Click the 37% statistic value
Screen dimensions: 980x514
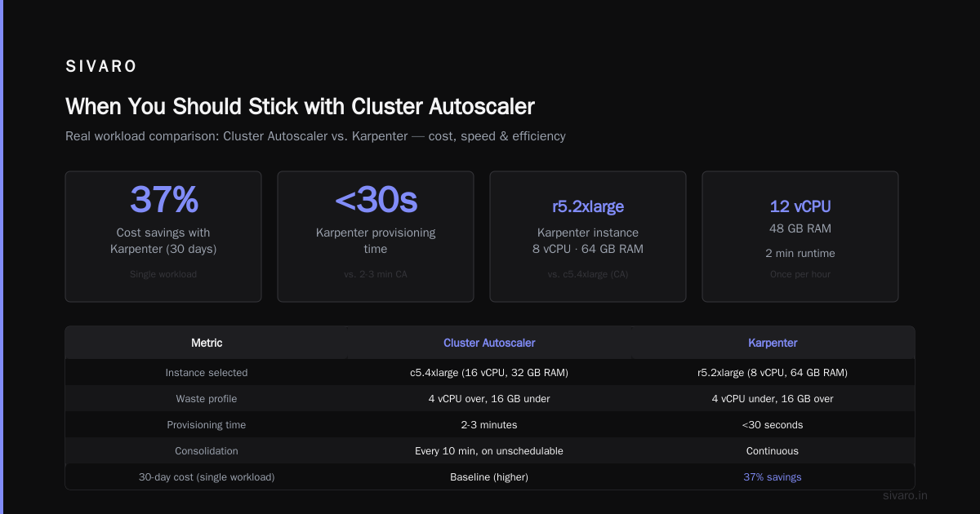(163, 199)
